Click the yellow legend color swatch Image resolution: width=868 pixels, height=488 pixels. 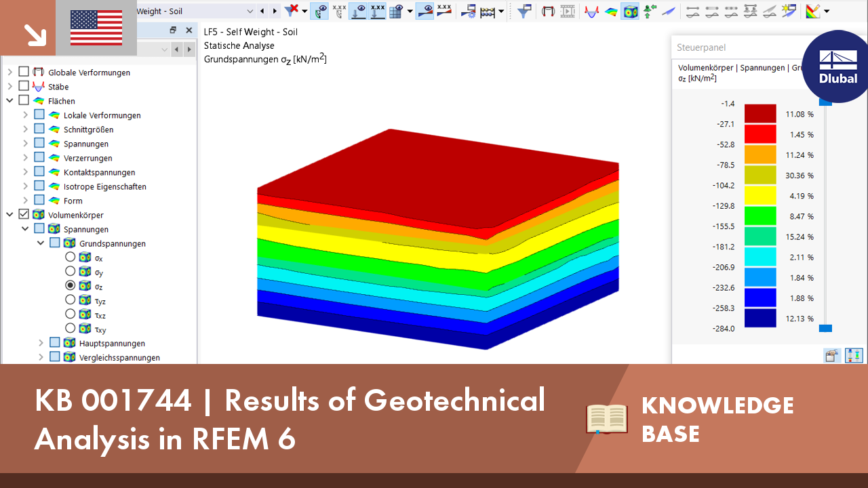click(760, 195)
